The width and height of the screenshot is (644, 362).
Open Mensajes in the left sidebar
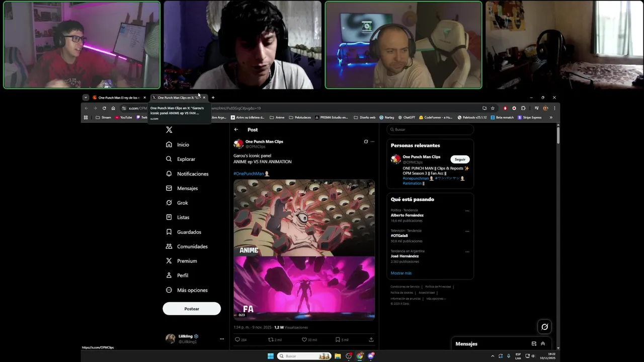coord(182,188)
